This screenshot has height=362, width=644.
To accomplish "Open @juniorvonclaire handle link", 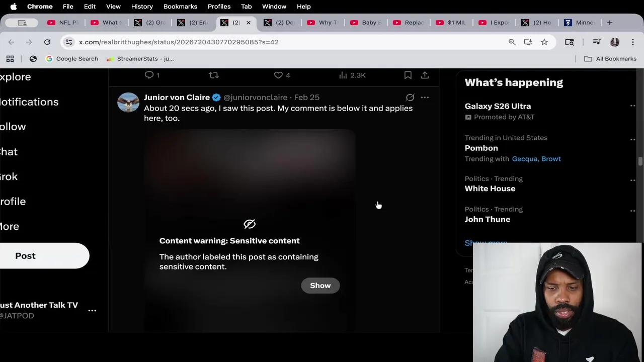I will [x=255, y=98].
